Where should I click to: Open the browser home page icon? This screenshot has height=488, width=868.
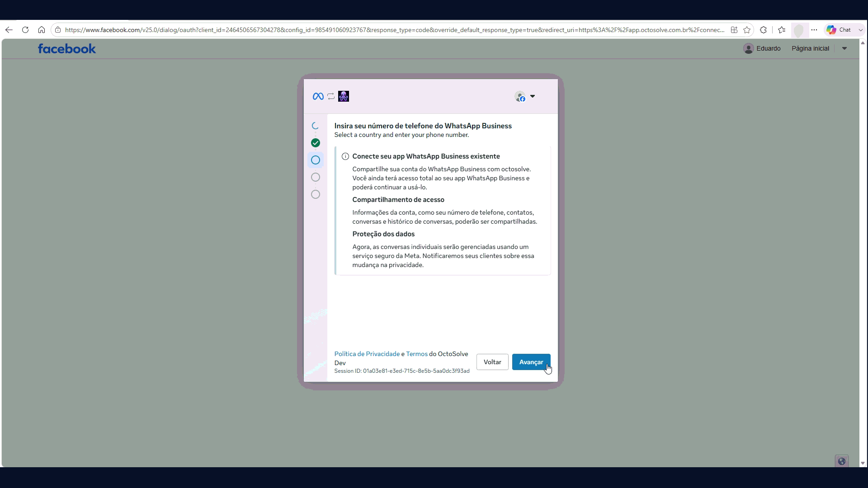point(42,30)
